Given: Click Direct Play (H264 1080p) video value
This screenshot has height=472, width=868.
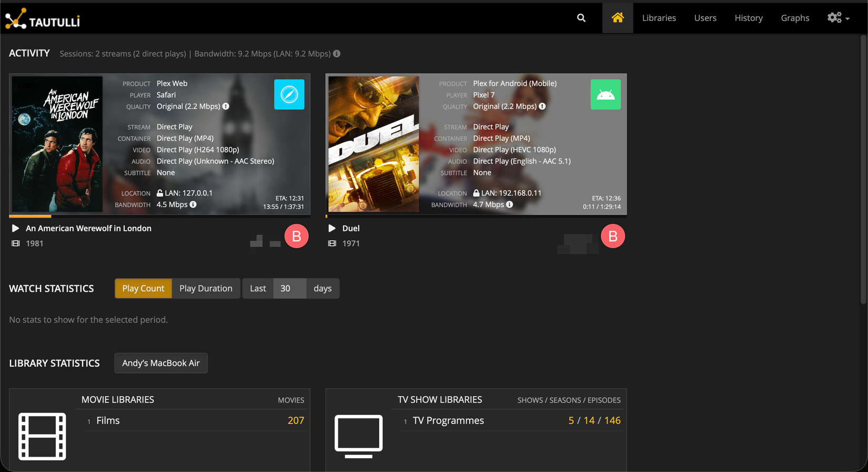Looking at the screenshot, I should tap(198, 150).
